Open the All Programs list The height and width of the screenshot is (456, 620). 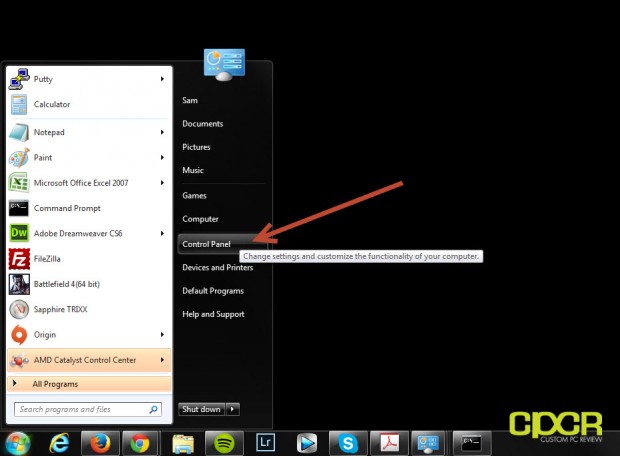coord(89,384)
